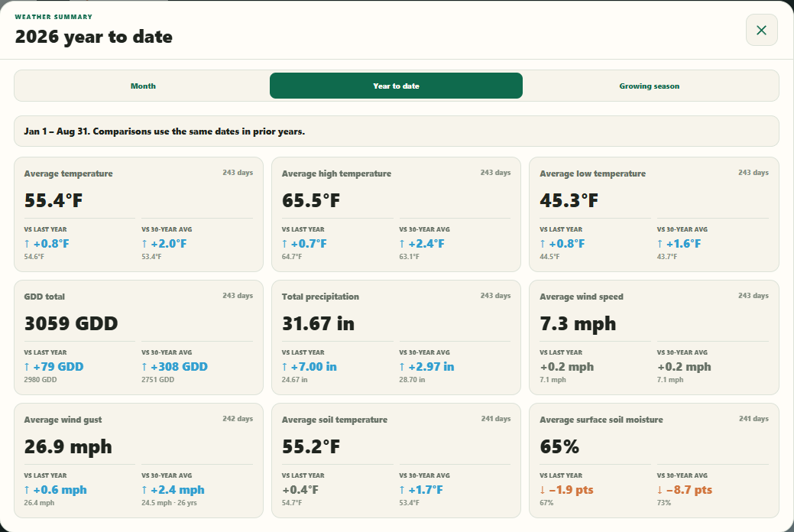Click the 73% 30-year moisture baseline
The height and width of the screenshot is (532, 794).
click(664, 503)
